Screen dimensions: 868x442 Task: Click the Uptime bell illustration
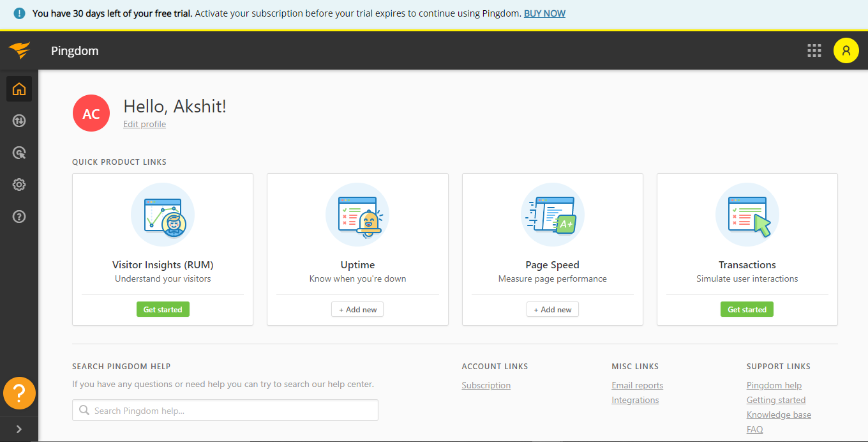coord(357,215)
